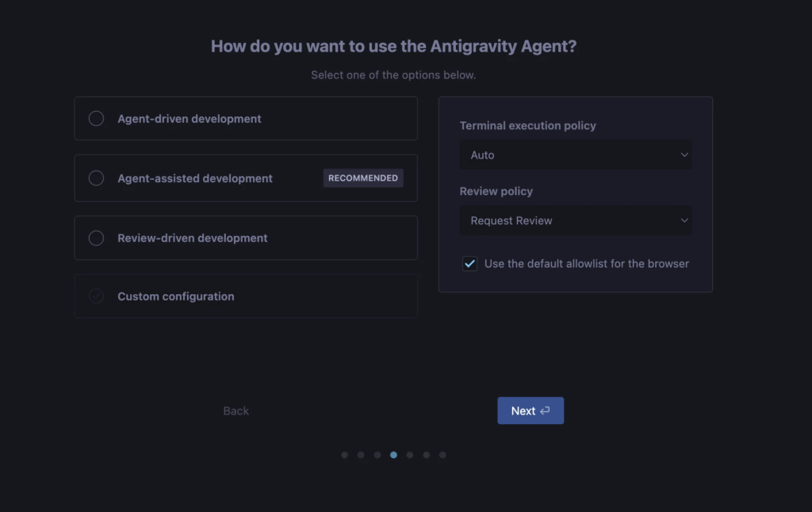The image size is (812, 512).
Task: Click the Next button
Action: [x=530, y=411]
